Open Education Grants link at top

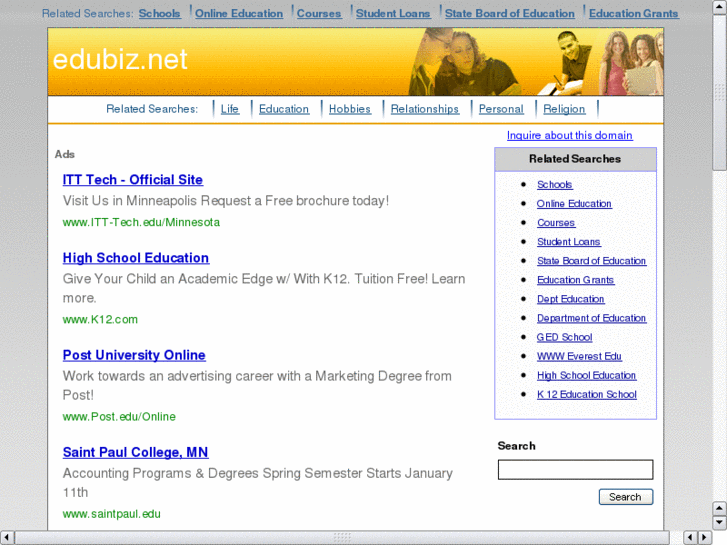click(633, 13)
